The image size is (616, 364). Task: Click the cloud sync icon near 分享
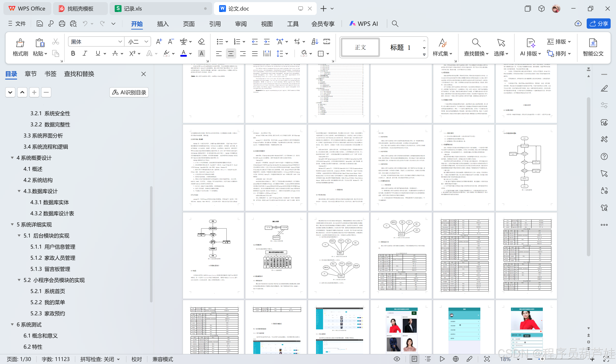578,24
